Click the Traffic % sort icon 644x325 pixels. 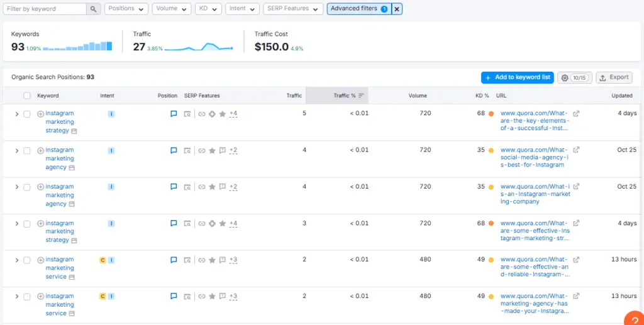pos(362,96)
